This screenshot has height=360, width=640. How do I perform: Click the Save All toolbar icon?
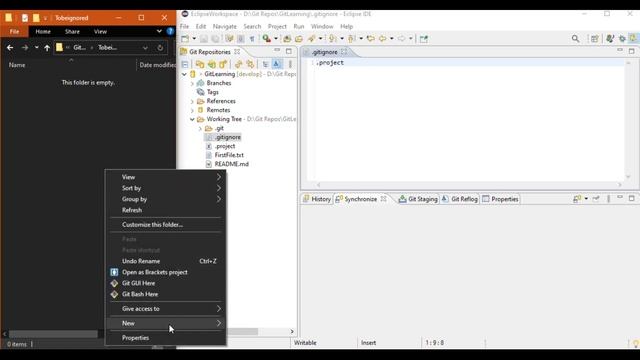pos(215,39)
